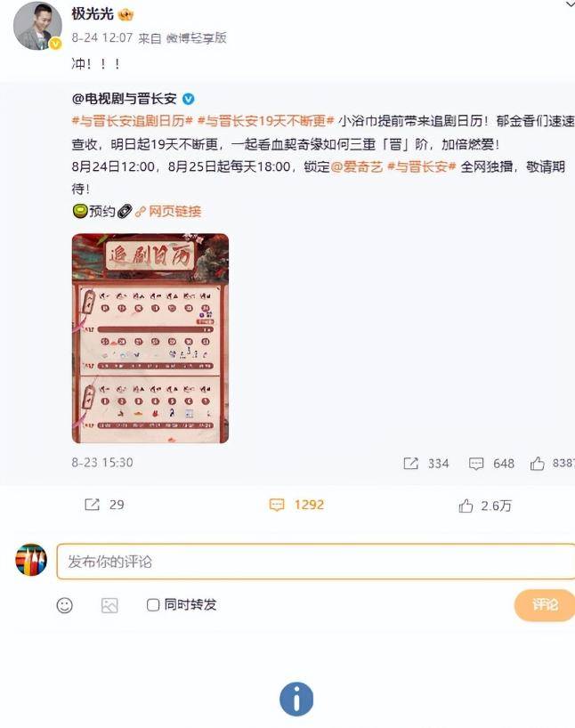Attach a picture via image icon
Image resolution: width=575 pixels, height=728 pixels.
click(x=109, y=605)
